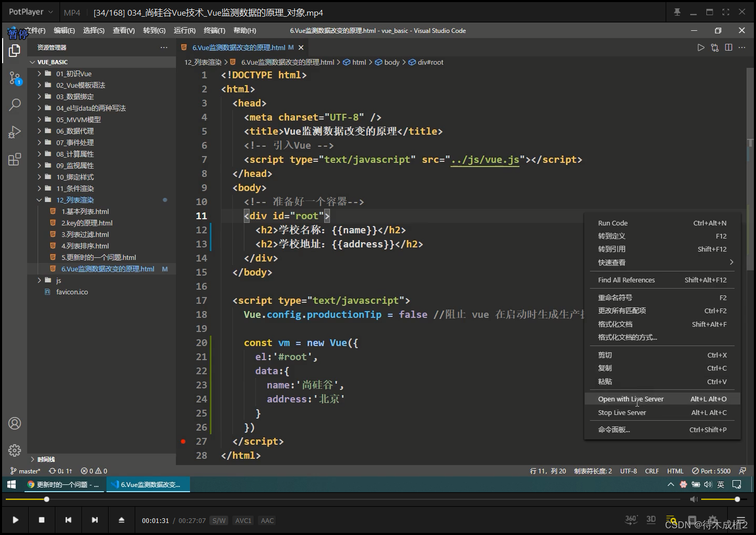Viewport: 756px width, 535px height.
Task: Click the Windows Start button
Action: (x=11, y=484)
